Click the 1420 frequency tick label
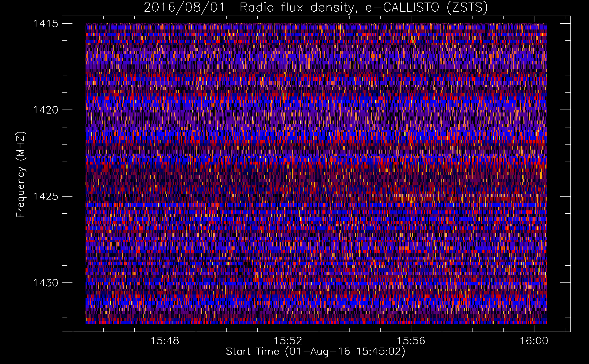589x364 pixels. tap(46, 110)
